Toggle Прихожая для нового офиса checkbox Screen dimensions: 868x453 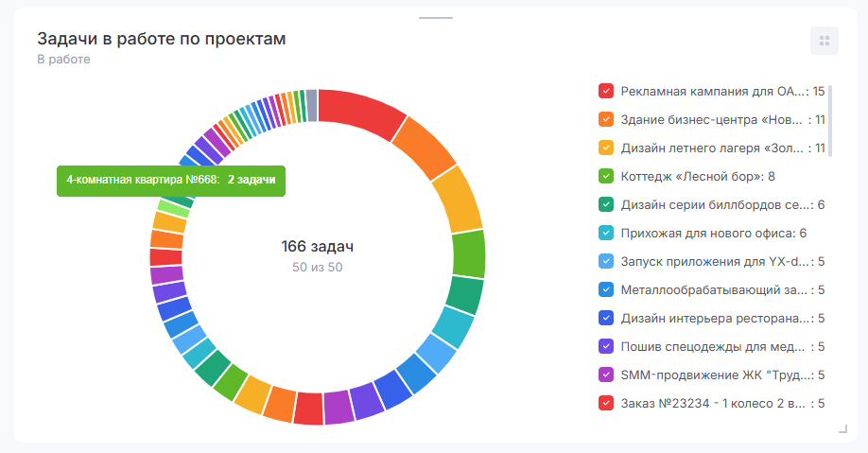pyautogui.click(x=606, y=233)
